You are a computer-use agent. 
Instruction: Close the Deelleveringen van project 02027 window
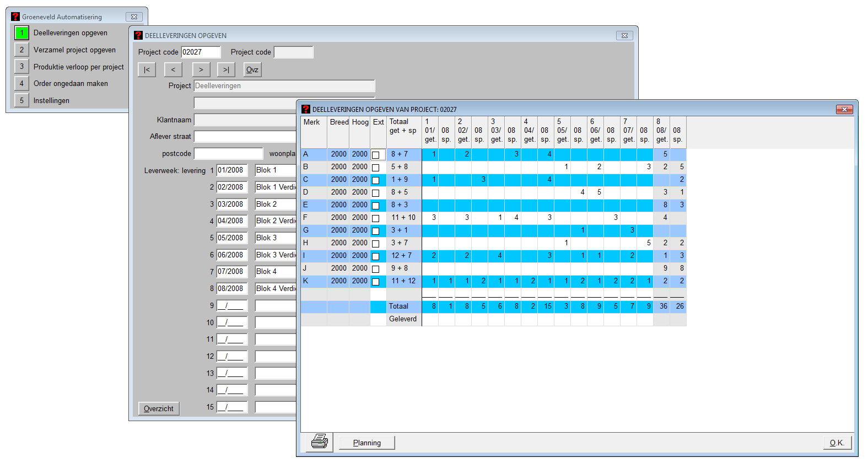click(844, 109)
